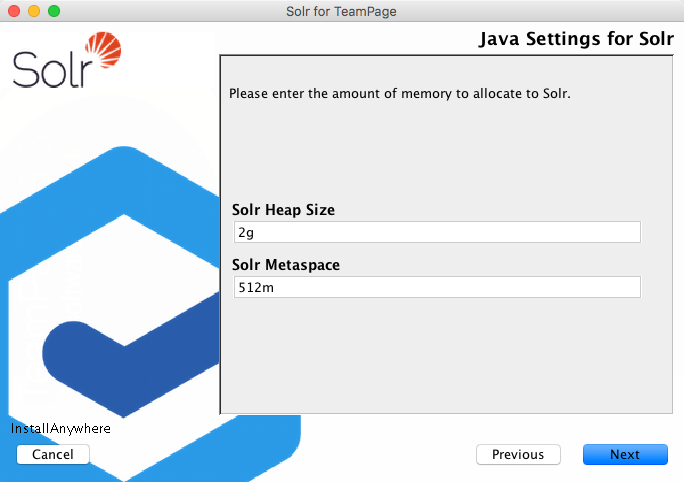
Task: Click the empty title bar right of title
Action: pos(550,10)
